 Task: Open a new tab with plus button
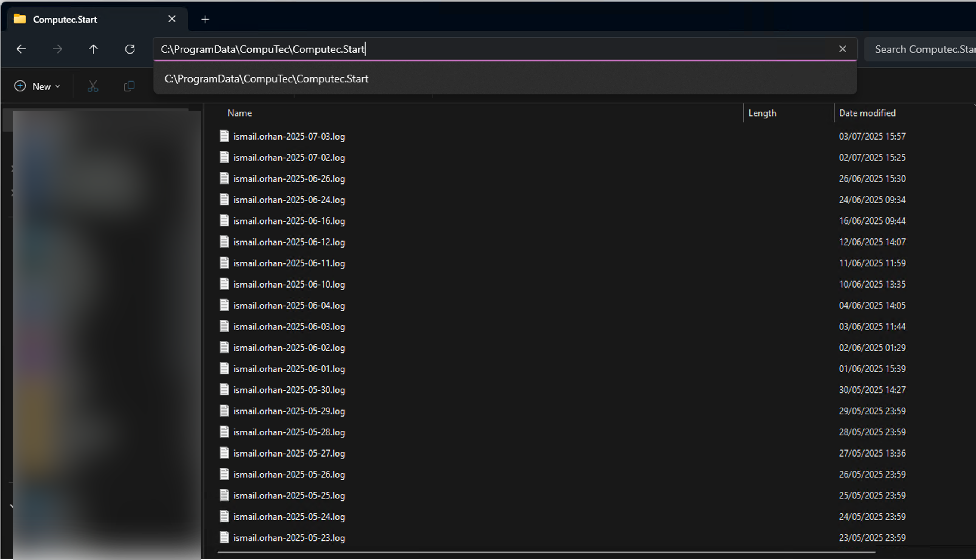click(205, 19)
